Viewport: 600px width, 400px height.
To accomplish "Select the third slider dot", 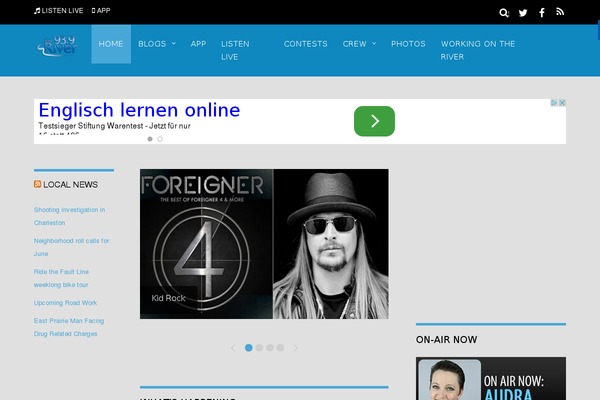I will coord(270,348).
